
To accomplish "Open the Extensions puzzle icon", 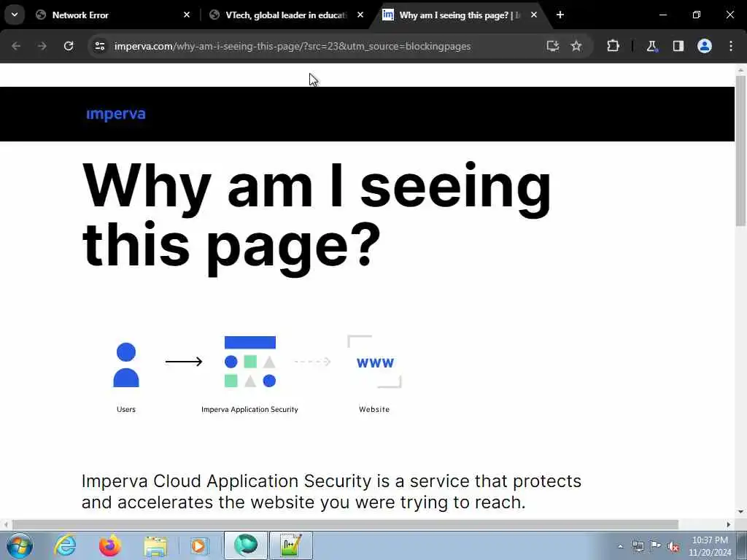I will 613,46.
